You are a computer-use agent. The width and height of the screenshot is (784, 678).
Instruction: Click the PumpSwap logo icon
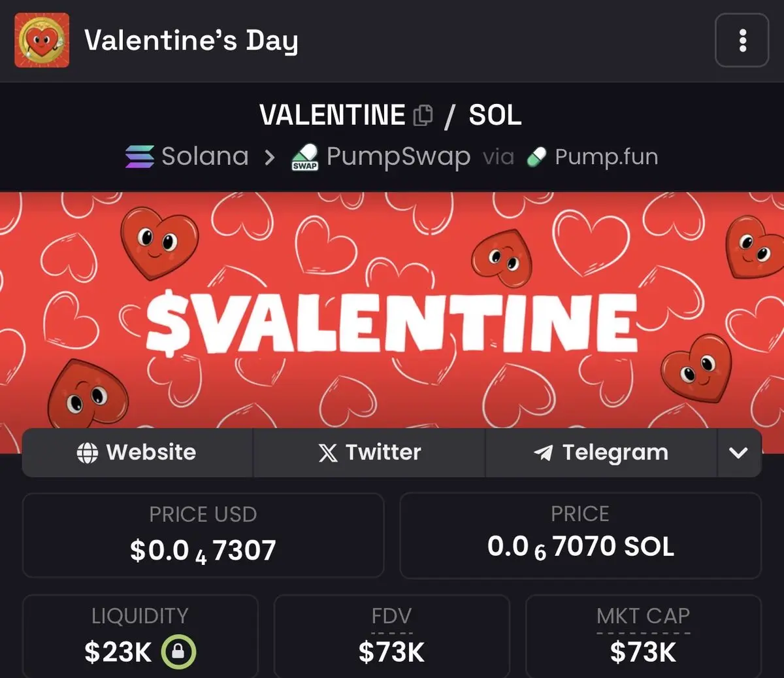(304, 158)
